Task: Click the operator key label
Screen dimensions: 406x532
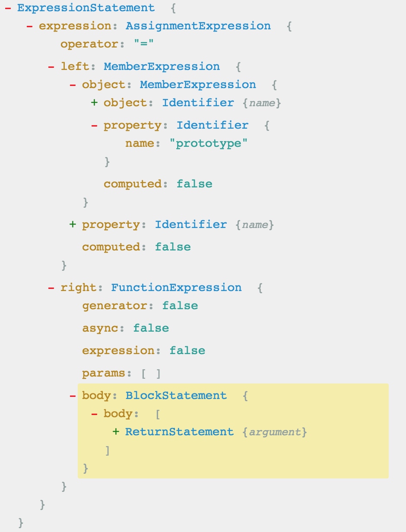Action: click(89, 44)
